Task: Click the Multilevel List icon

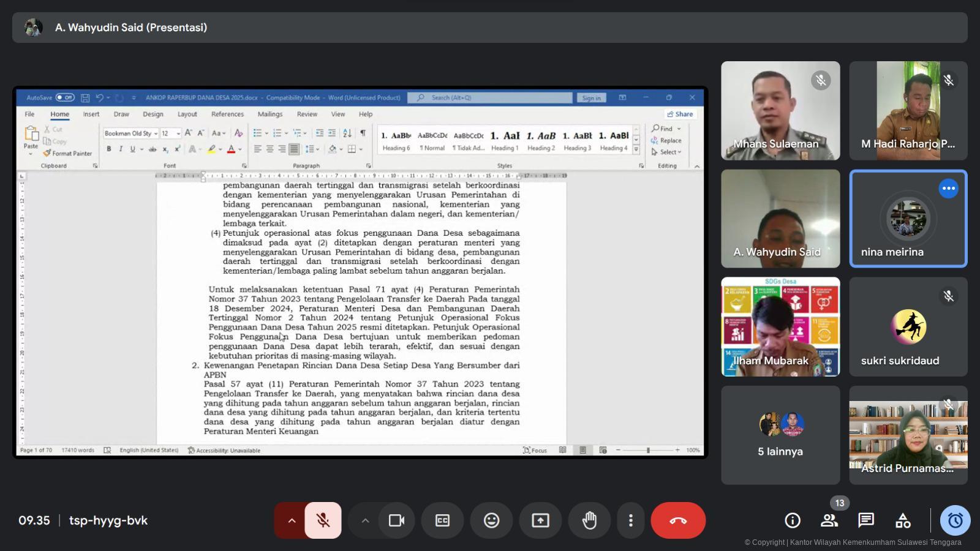Action: coord(297,133)
